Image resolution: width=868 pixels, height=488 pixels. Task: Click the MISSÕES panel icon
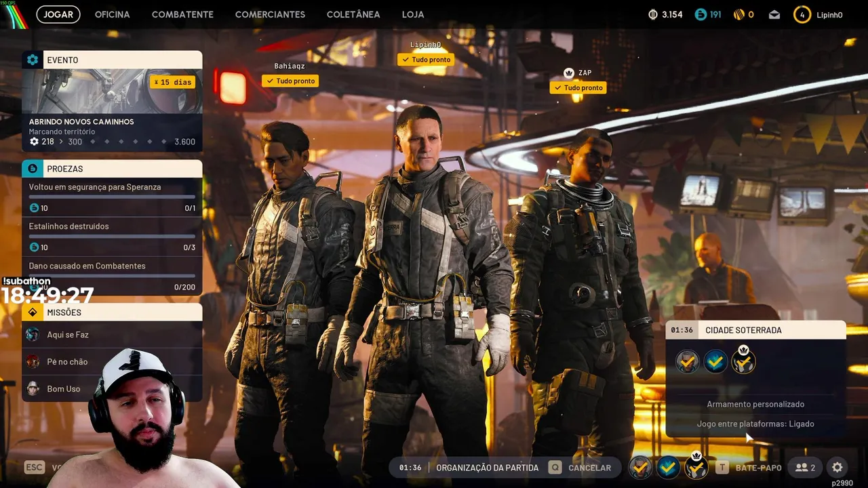(33, 312)
